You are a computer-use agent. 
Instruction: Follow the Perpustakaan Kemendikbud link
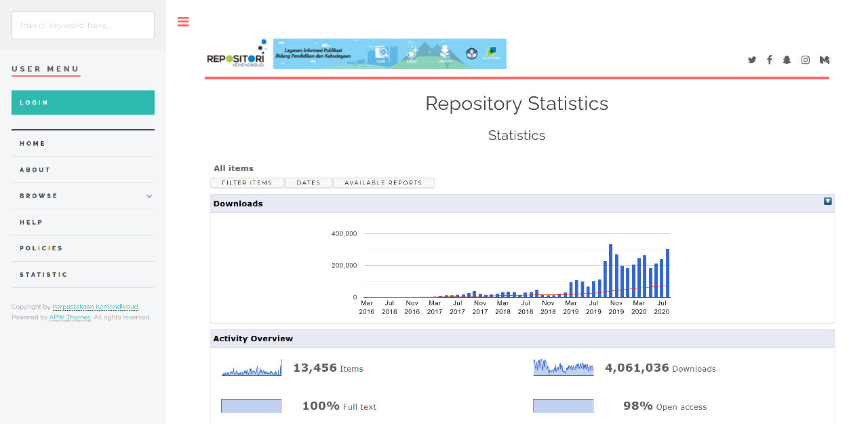coord(95,307)
